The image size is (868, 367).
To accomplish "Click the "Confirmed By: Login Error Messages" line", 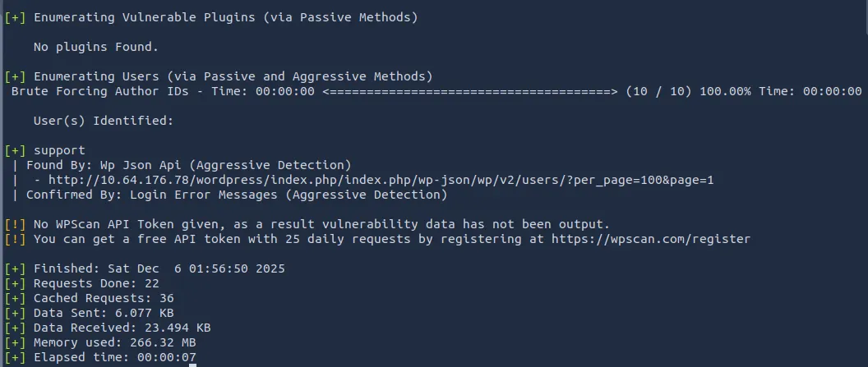I will [x=237, y=195].
